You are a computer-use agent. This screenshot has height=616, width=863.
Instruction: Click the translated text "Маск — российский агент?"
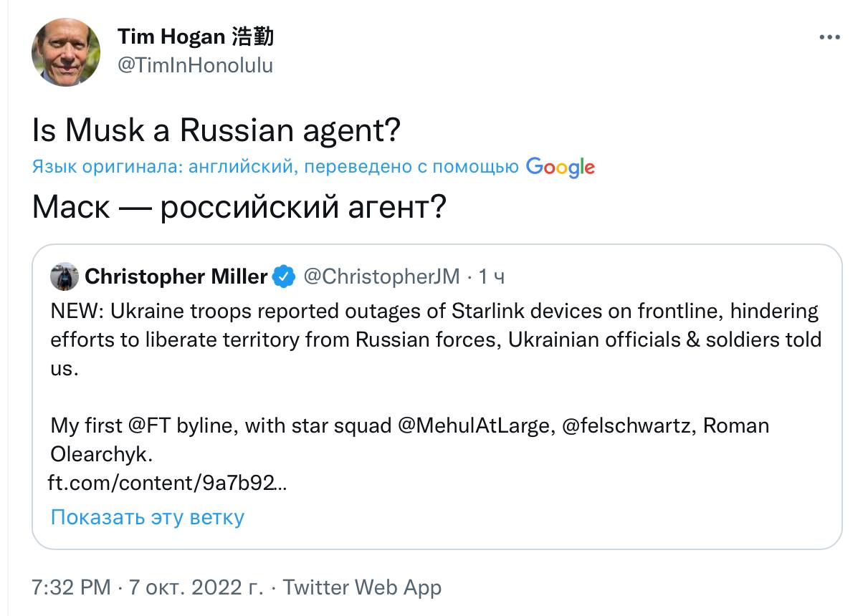(x=239, y=208)
